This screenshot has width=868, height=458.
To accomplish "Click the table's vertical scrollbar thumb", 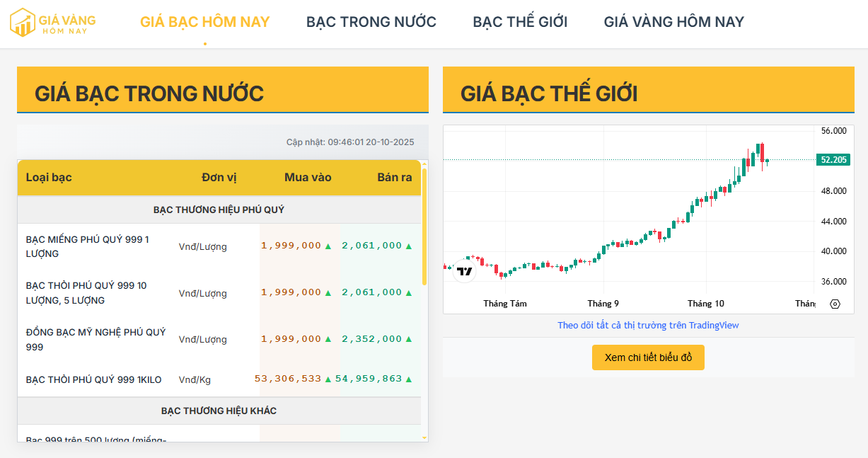I will [x=424, y=227].
